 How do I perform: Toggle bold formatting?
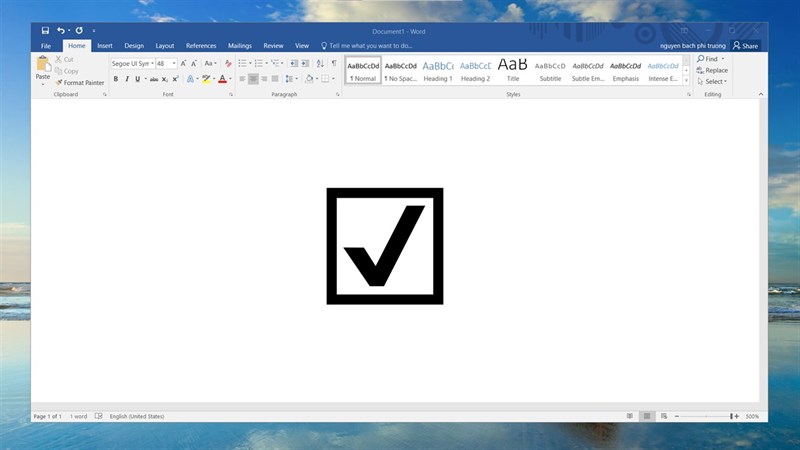pyautogui.click(x=116, y=79)
